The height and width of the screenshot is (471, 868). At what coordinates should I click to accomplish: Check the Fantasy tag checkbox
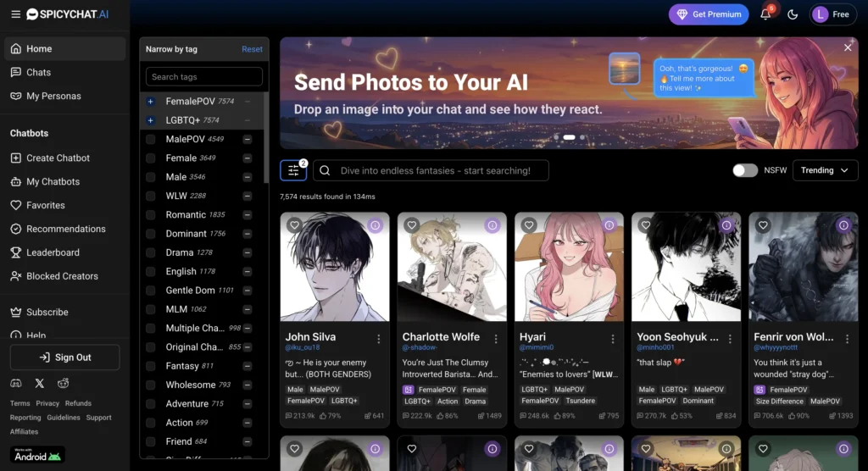click(x=151, y=366)
